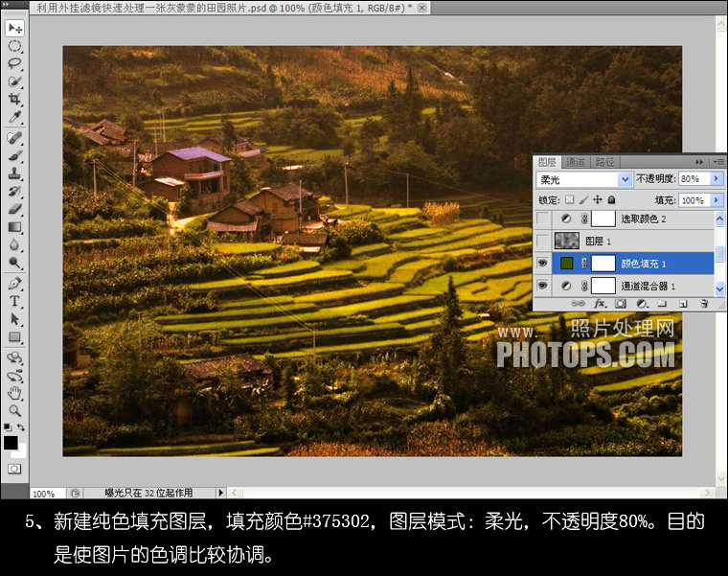This screenshot has width=728, height=576.
Task: Select the Eraser tool
Action: [15, 209]
